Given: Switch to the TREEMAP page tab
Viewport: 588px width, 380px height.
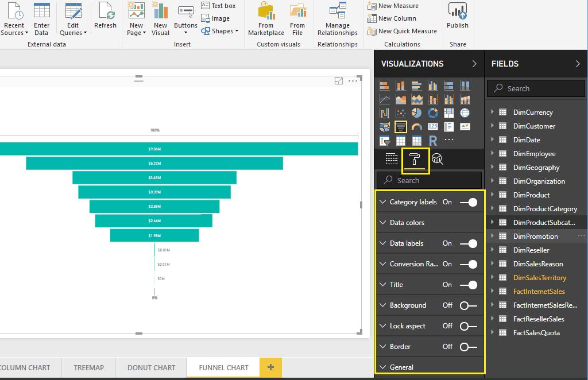Looking at the screenshot, I should click(88, 367).
